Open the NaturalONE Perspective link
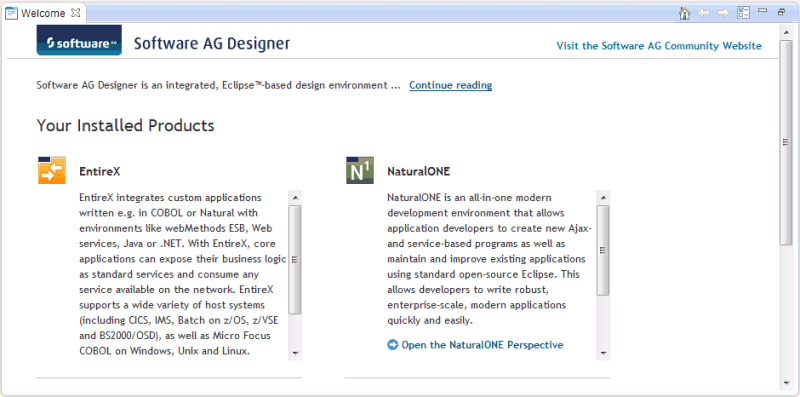 (x=482, y=345)
